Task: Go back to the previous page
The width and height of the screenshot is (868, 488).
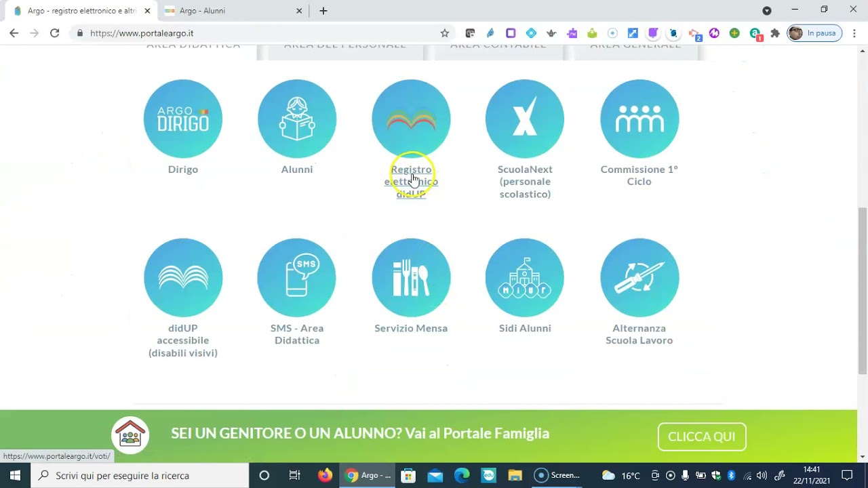Action: pos(14,33)
